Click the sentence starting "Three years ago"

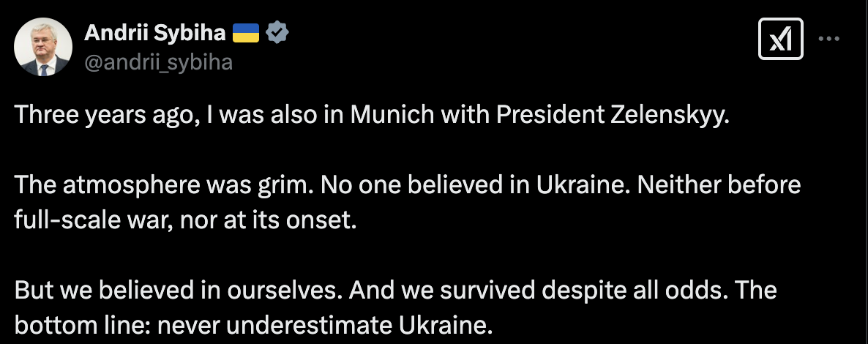tap(372, 117)
